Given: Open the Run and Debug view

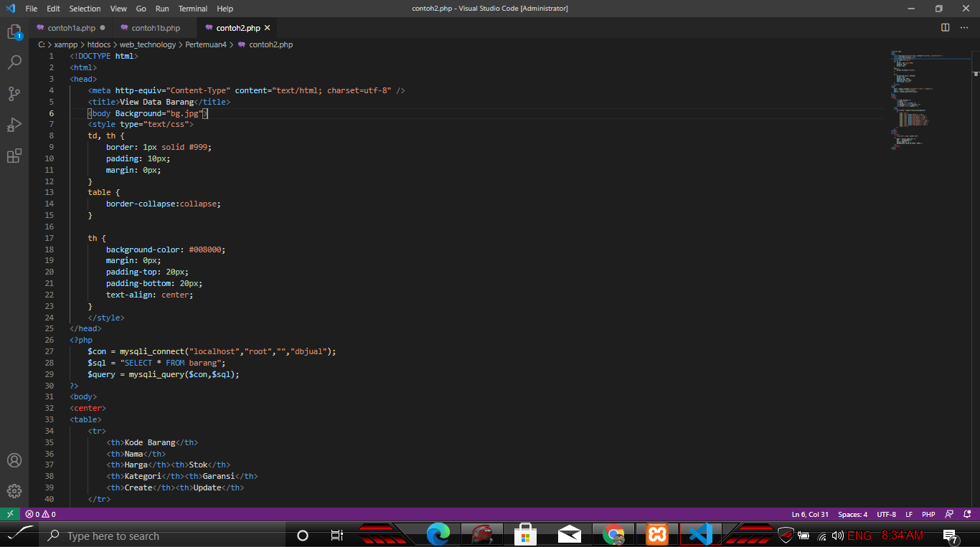Looking at the screenshot, I should coord(14,125).
